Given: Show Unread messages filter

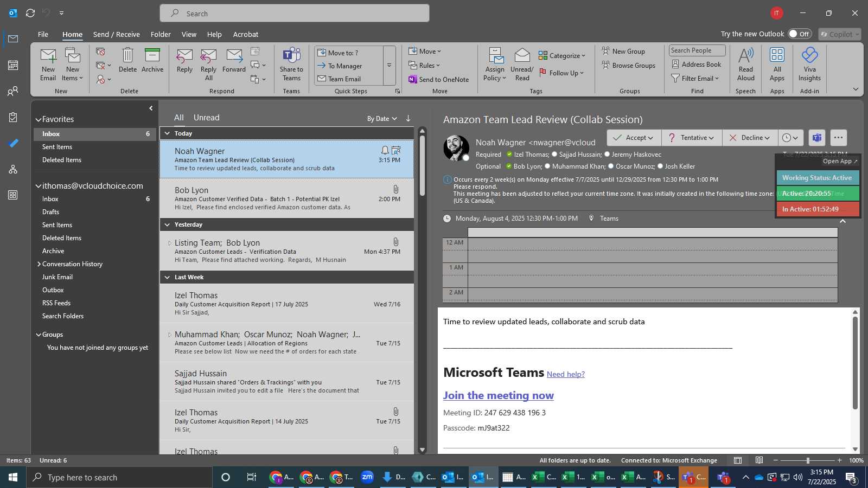Looking at the screenshot, I should (x=207, y=118).
